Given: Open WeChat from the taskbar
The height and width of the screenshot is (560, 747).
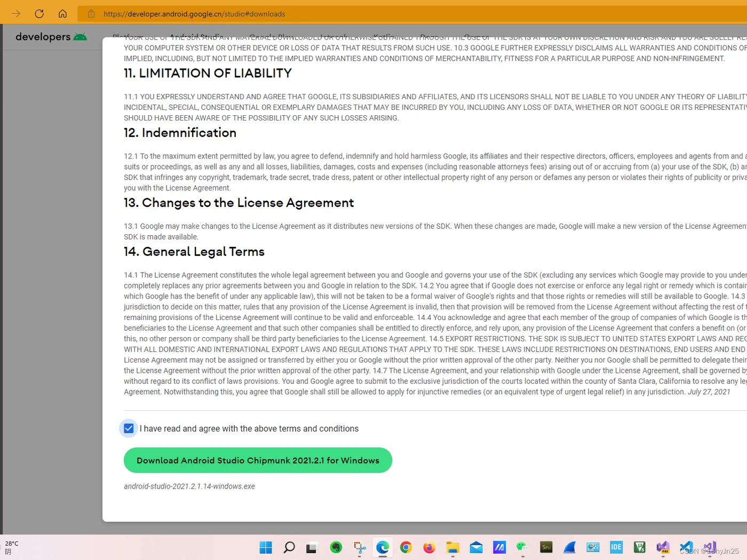Looking at the screenshot, I should click(x=522, y=547).
